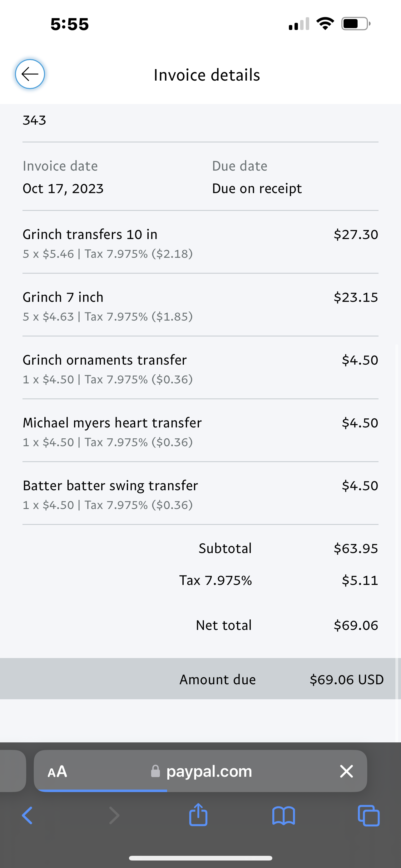This screenshot has height=868, width=401.
Task: Tap the paypal.com address bar
Action: [x=209, y=771]
